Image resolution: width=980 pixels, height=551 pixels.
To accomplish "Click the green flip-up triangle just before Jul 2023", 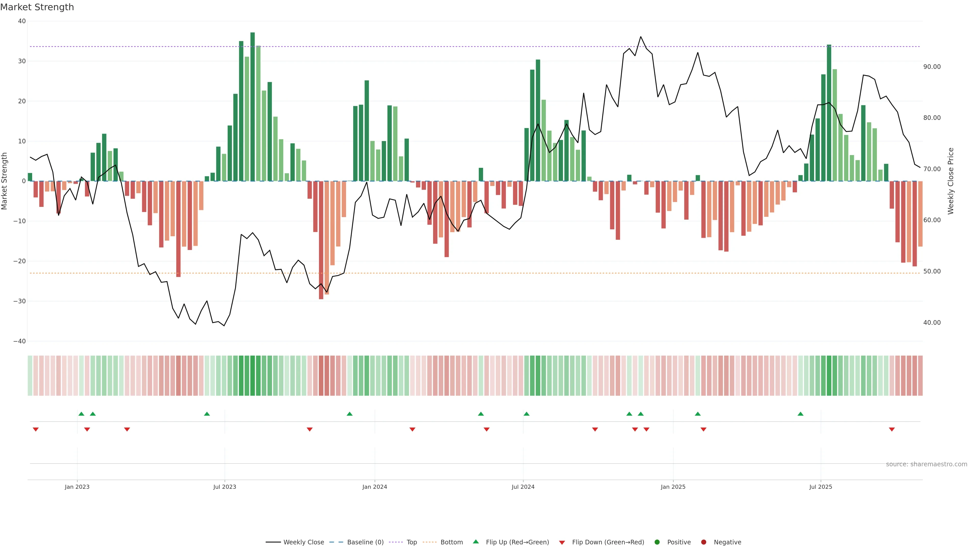I will point(207,414).
